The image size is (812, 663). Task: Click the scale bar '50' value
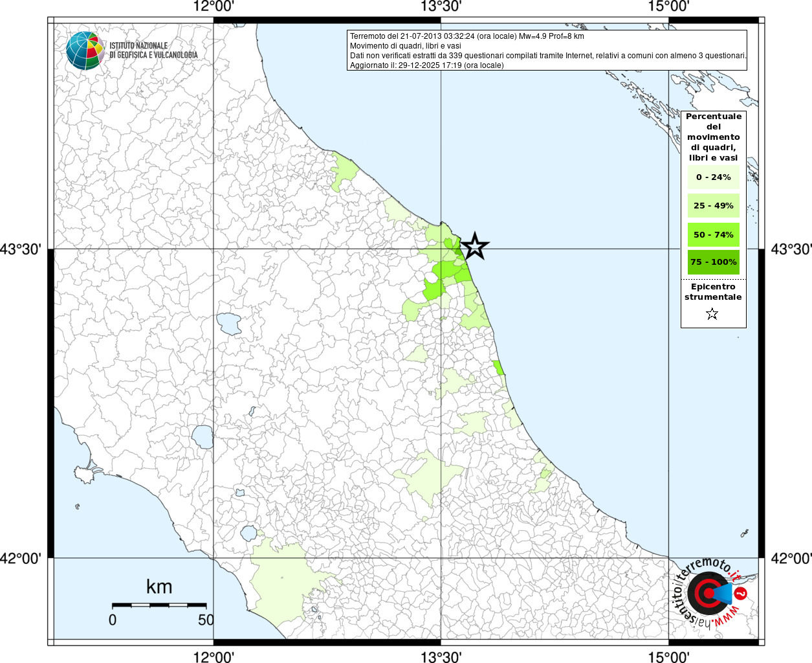[206, 620]
